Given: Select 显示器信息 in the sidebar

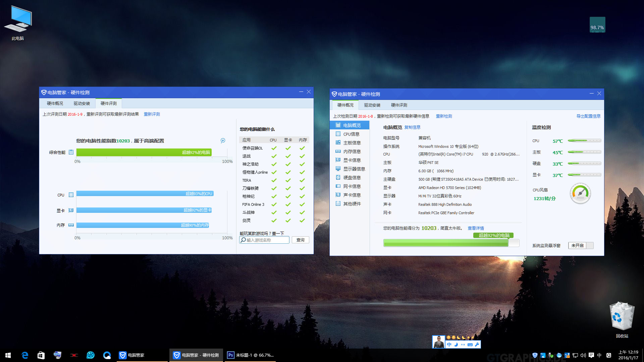Looking at the screenshot, I should pyautogui.click(x=350, y=169).
